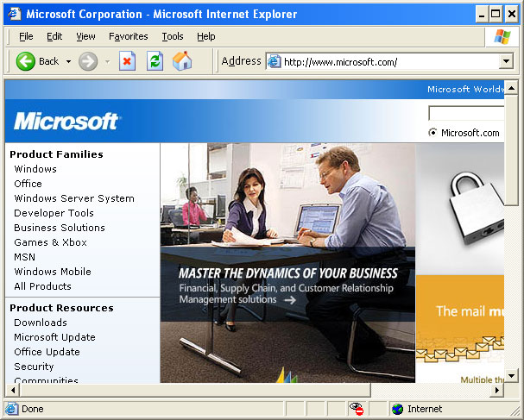Open the Games & Xbox link

coord(50,242)
